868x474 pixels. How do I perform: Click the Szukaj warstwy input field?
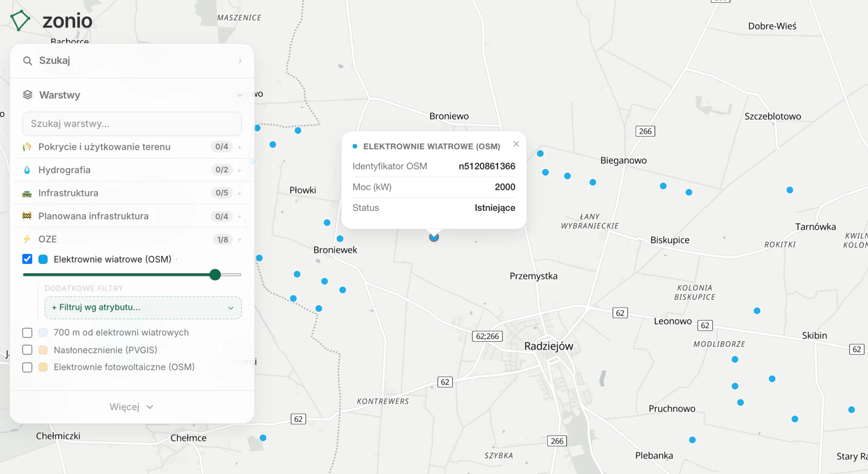(x=132, y=124)
